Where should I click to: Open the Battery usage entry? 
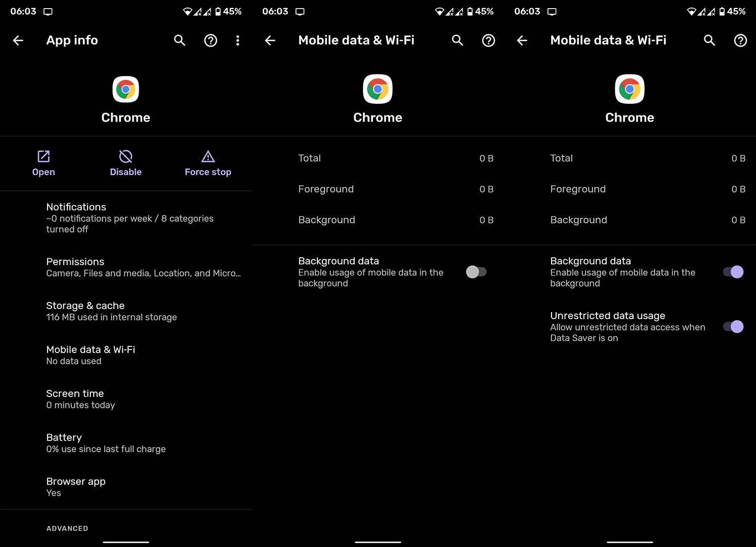coord(126,443)
